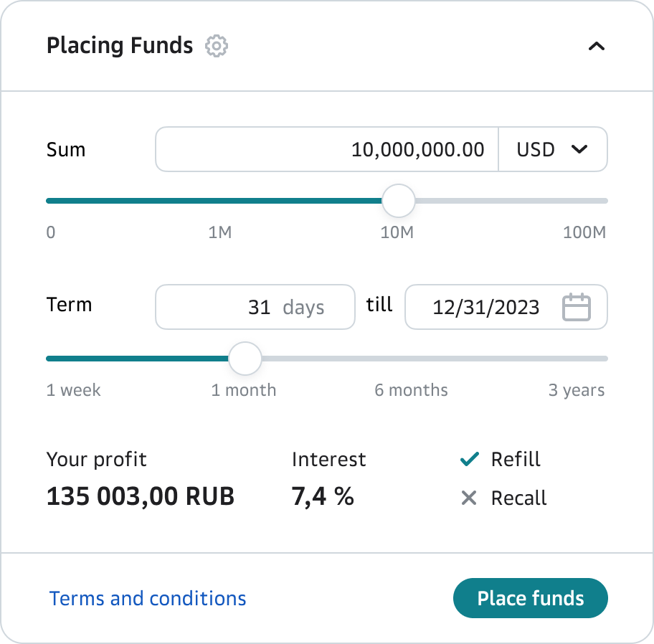The image size is (654, 644).
Task: Click the Term slider handle
Action: pyautogui.click(x=245, y=359)
